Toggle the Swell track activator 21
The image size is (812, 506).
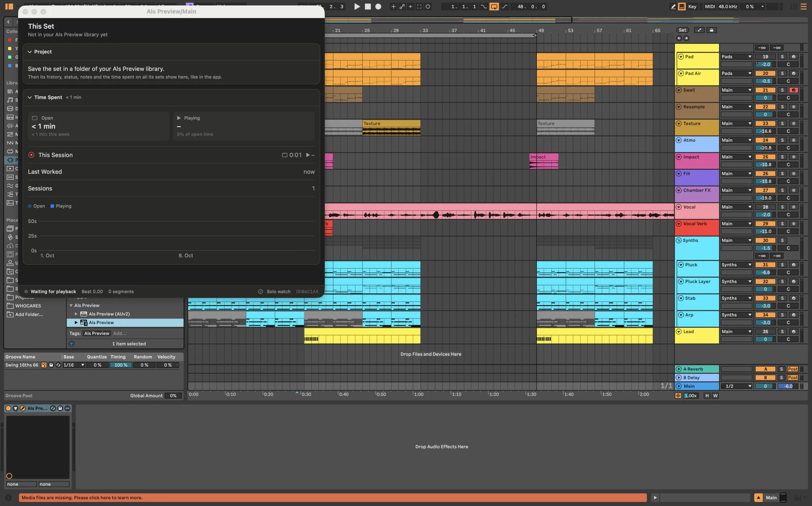(x=765, y=90)
